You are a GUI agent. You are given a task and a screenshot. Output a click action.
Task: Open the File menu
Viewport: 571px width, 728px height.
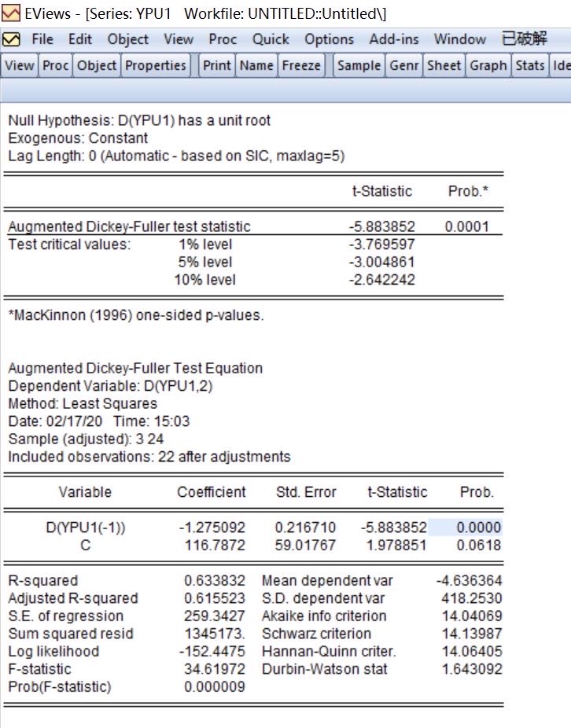pyautogui.click(x=42, y=39)
